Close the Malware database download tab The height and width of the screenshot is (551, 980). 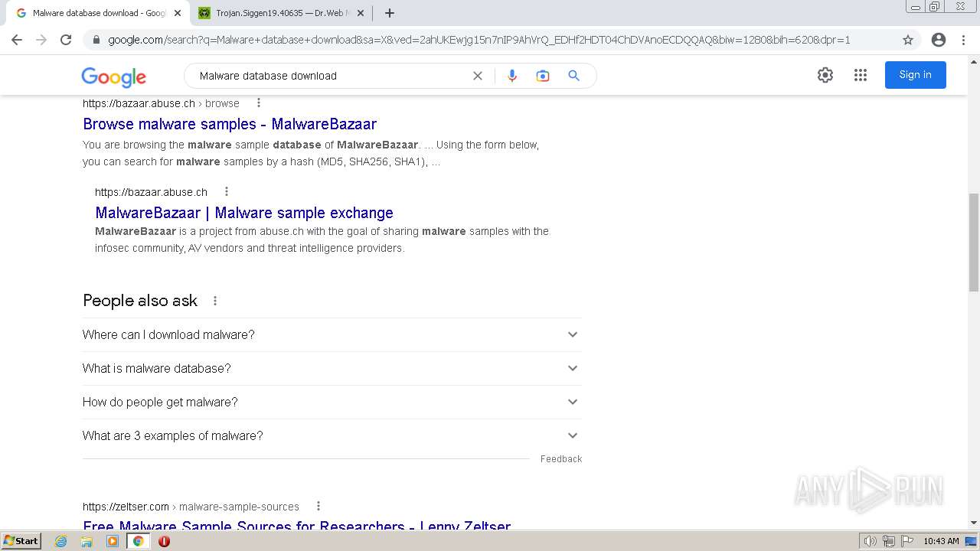[x=177, y=13]
